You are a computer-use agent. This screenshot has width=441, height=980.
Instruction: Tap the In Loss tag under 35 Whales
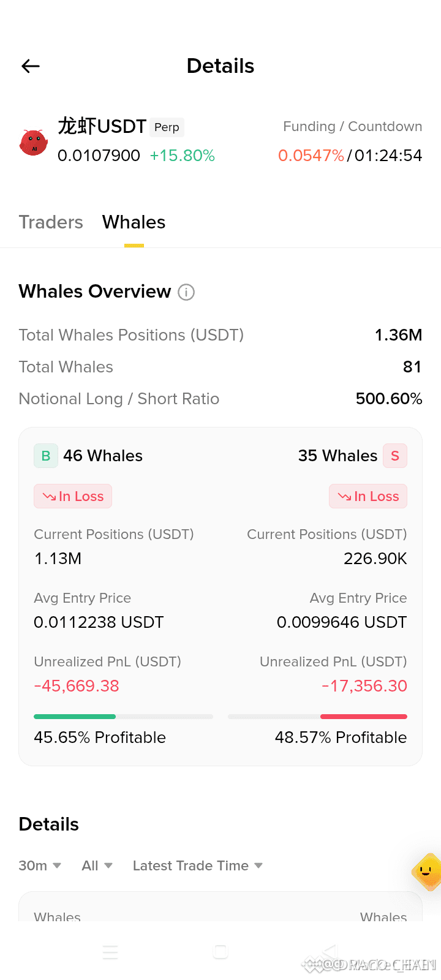368,496
